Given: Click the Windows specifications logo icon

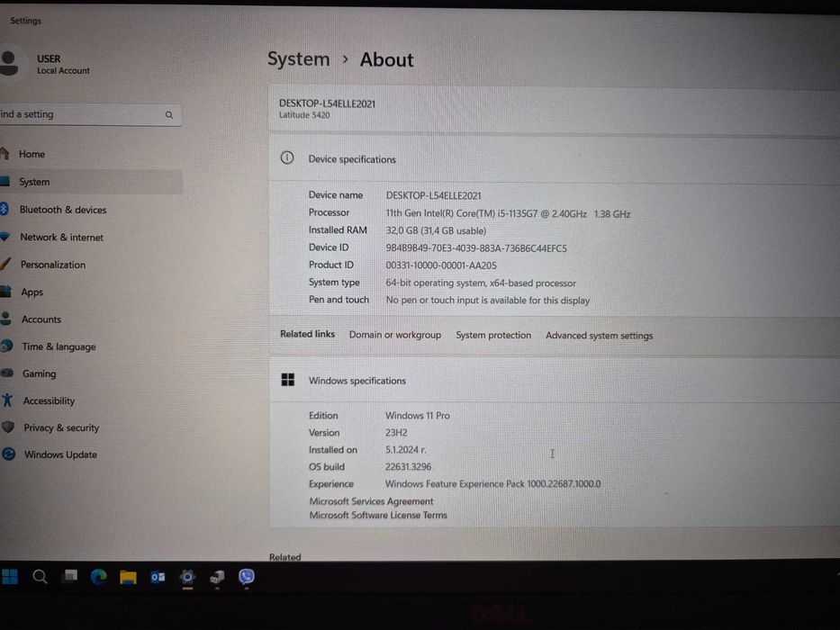Looking at the screenshot, I should 288,380.
